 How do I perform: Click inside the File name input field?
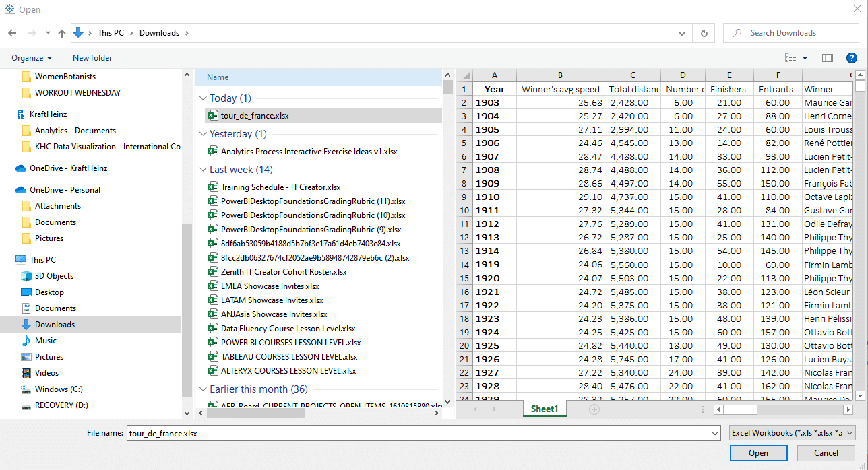(x=404, y=432)
